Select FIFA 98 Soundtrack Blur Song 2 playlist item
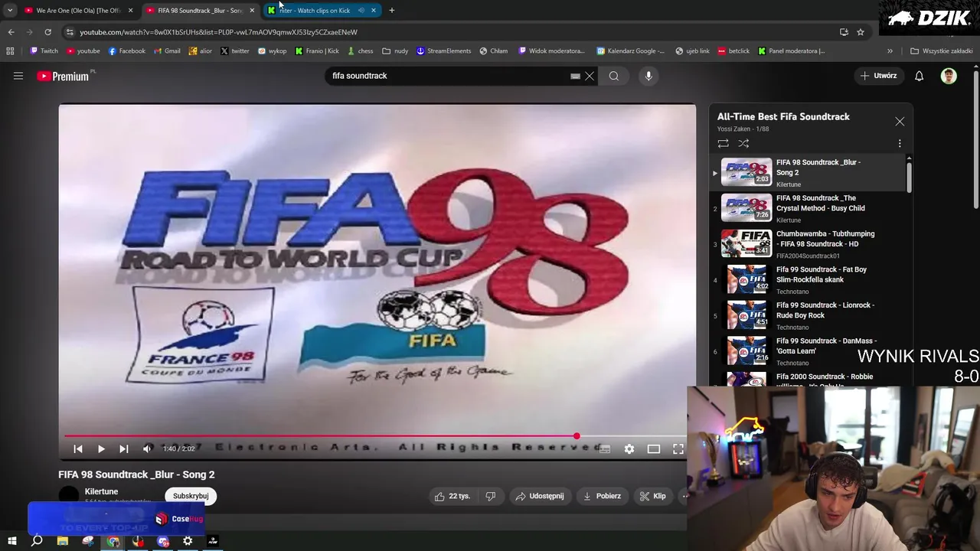The image size is (980, 551). point(807,172)
